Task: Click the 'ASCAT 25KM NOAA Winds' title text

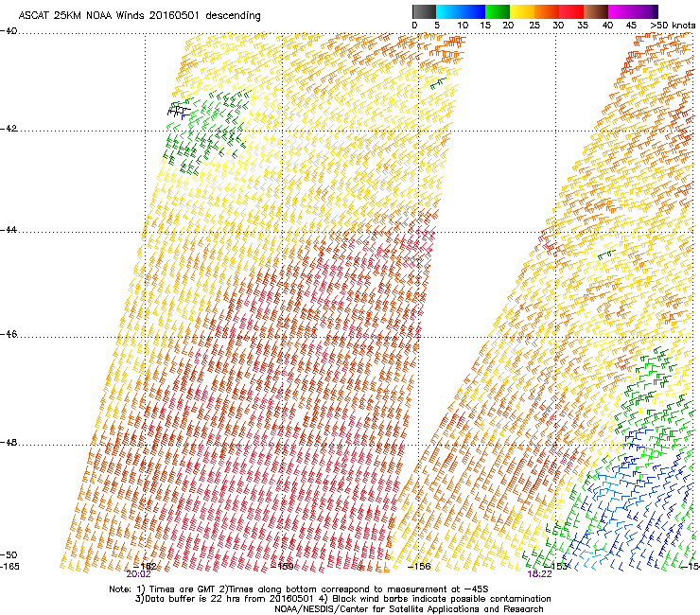Action: point(81,15)
